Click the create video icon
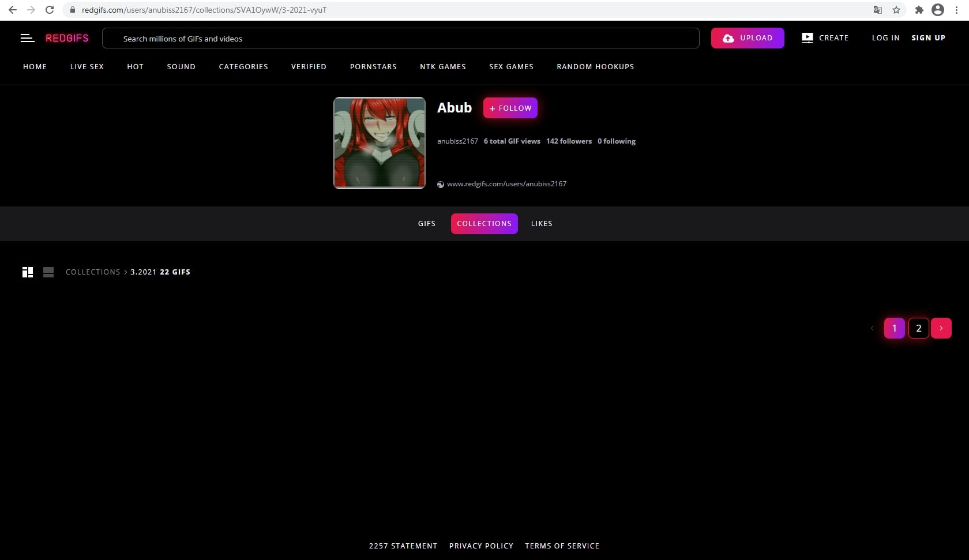Image resolution: width=969 pixels, height=560 pixels. pos(807,38)
